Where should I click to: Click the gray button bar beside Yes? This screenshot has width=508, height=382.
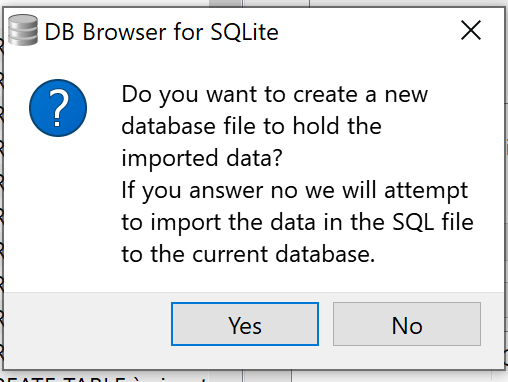click(87, 325)
